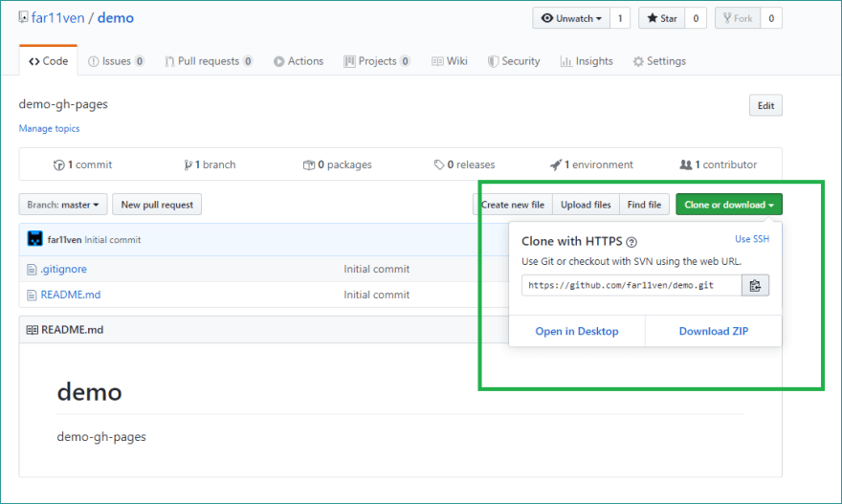Click the README.md book icon header
842x504 pixels.
(33, 330)
